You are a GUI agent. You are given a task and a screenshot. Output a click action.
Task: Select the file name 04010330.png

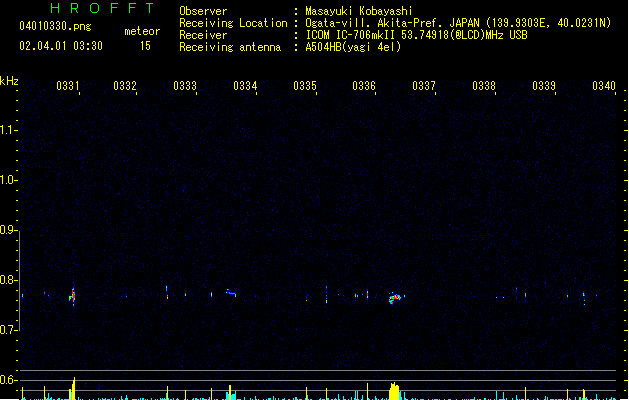click(55, 26)
